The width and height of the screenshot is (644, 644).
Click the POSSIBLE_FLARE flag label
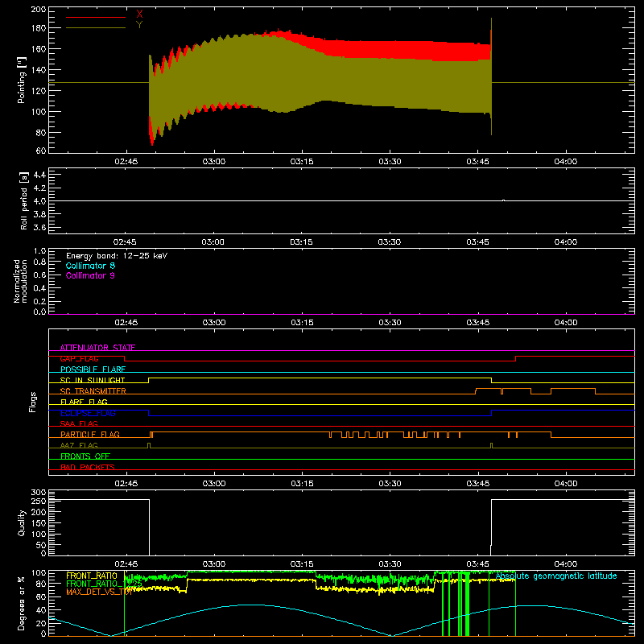point(93,369)
